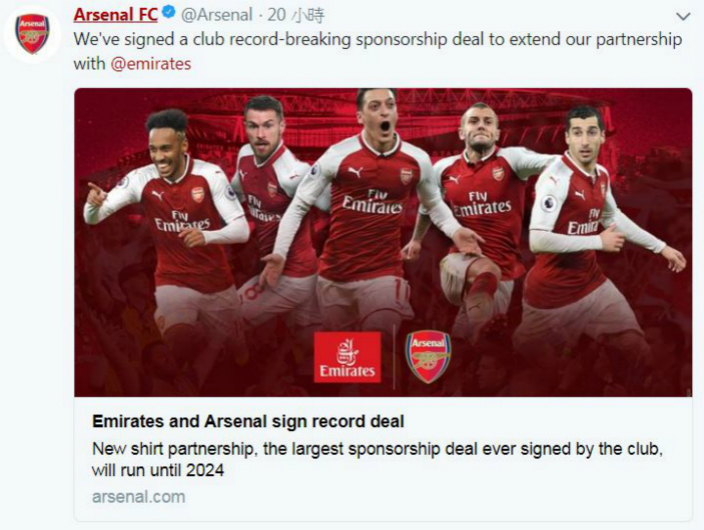The width and height of the screenshot is (704, 530).
Task: Click the card description about new shirt partnership
Action: point(377,459)
